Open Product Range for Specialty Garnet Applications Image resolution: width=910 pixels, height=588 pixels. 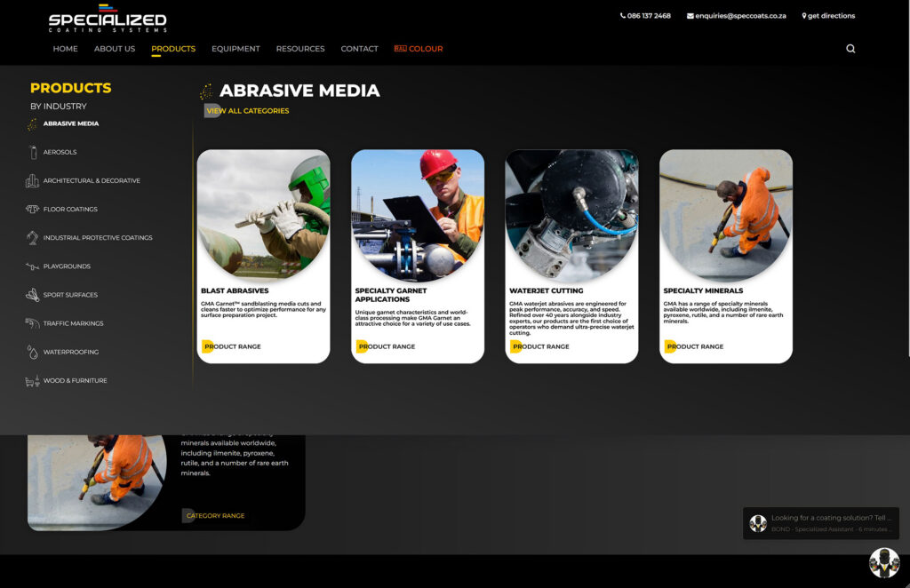click(387, 346)
